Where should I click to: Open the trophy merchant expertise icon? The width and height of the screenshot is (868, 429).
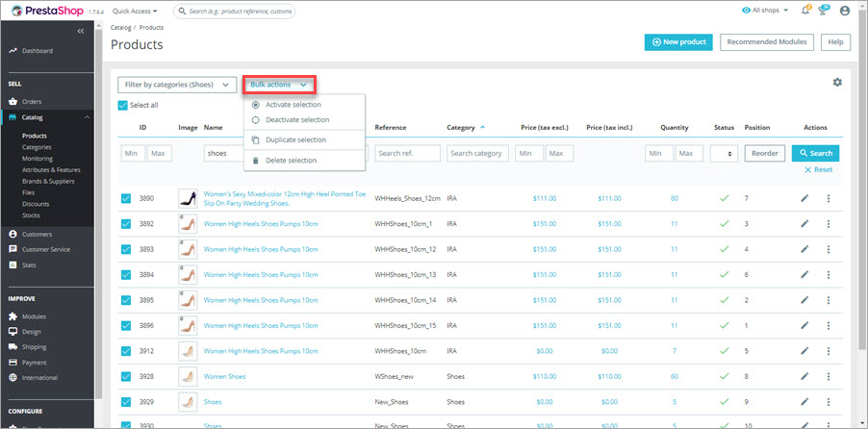coord(825,11)
